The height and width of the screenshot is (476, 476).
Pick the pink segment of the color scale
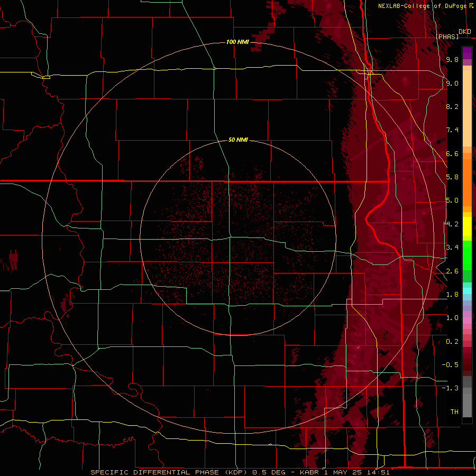pos(467,321)
